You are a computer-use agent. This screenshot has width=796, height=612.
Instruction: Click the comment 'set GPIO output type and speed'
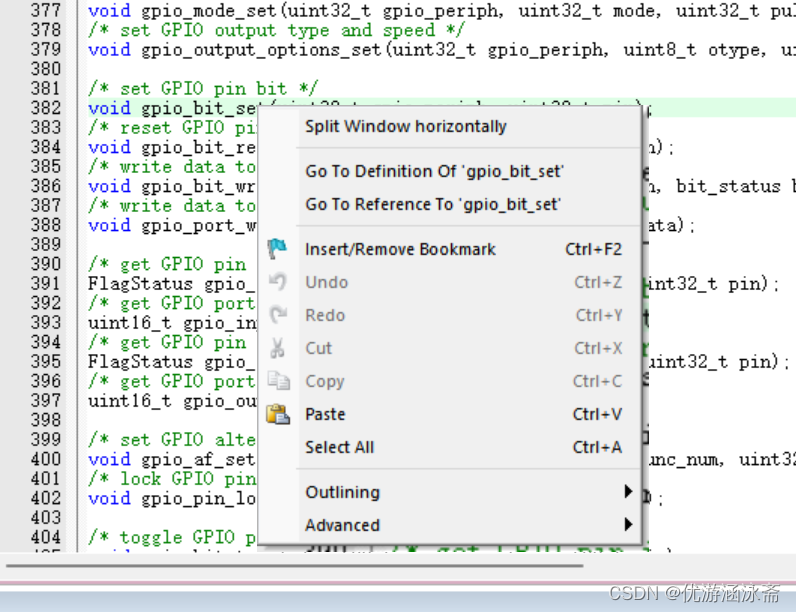point(277,30)
